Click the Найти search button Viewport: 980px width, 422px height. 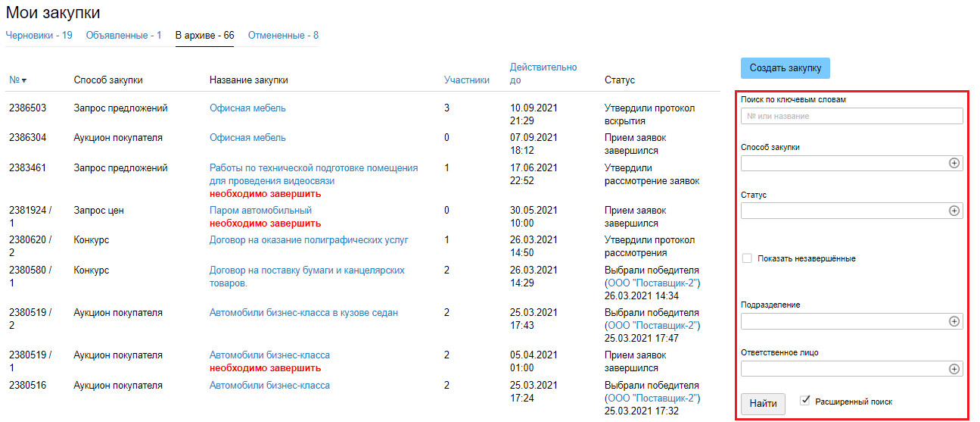point(763,404)
